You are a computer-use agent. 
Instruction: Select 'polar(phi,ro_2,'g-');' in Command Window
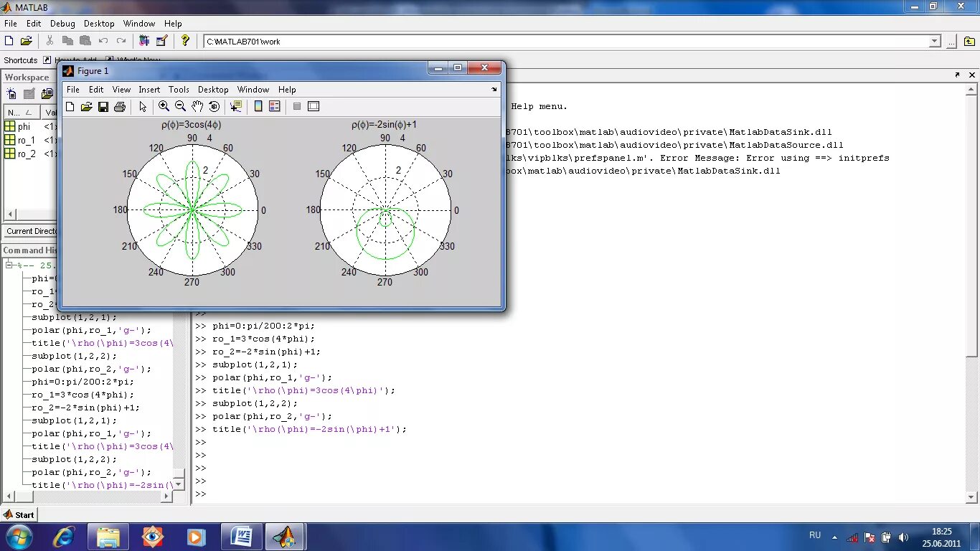272,416
